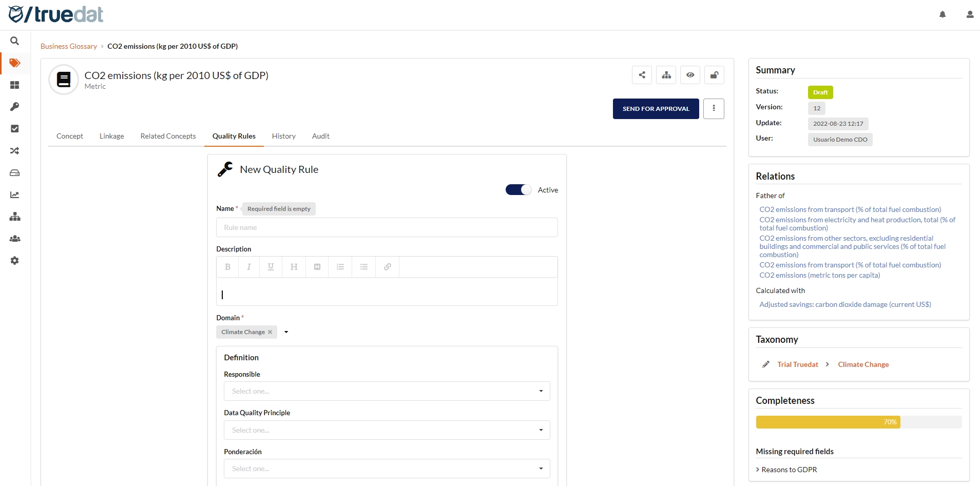980x486 pixels.
Task: Insert link in description editor
Action: [388, 267]
